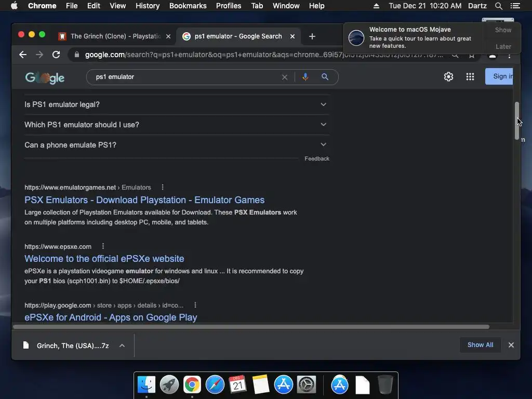Click the Chrome icon in the Dock
The height and width of the screenshot is (399, 532).
tap(192, 385)
